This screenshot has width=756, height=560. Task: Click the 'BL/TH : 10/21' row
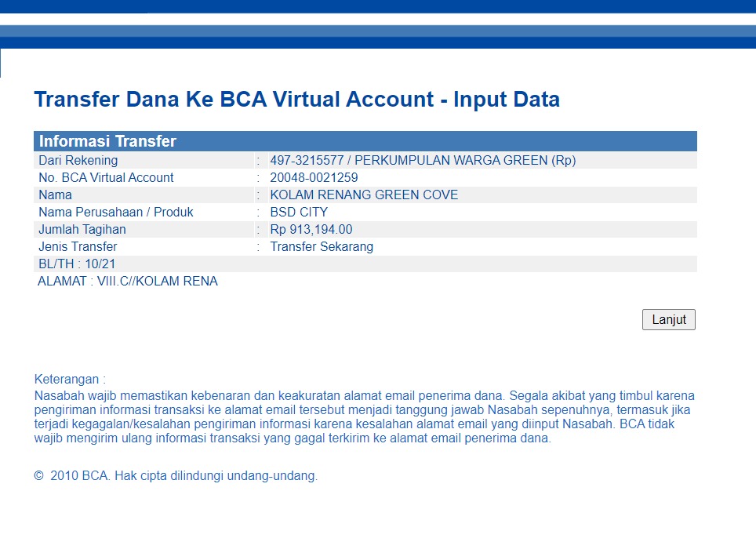click(77, 264)
